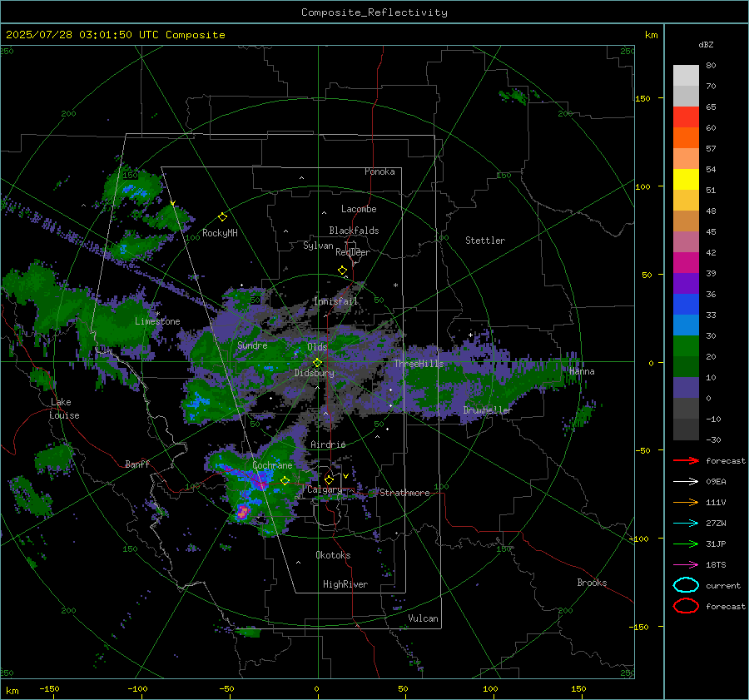Image resolution: width=749 pixels, height=700 pixels.
Task: Select the magenta swatch below 42 dBZ
Action: click(x=686, y=263)
